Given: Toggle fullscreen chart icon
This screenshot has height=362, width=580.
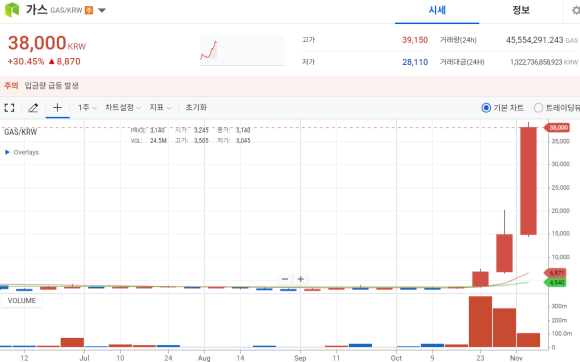Looking at the screenshot, I should click(x=10, y=108).
